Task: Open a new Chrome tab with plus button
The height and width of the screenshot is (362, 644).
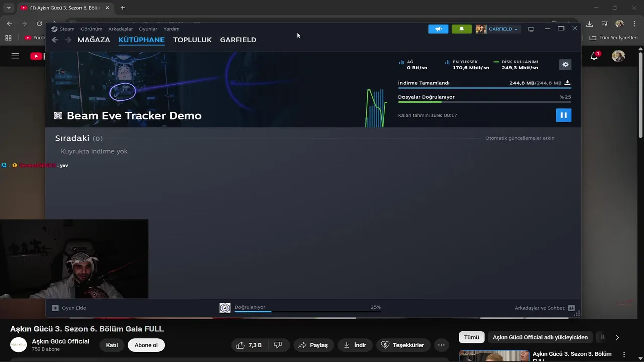Action: (123, 8)
